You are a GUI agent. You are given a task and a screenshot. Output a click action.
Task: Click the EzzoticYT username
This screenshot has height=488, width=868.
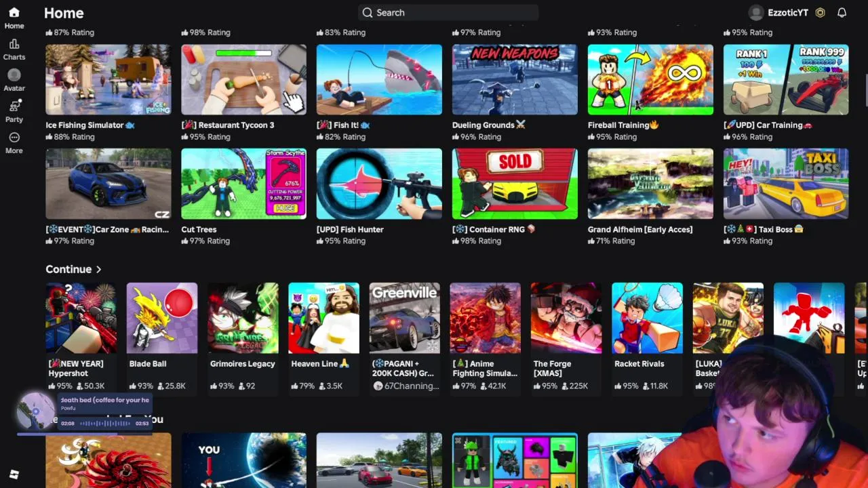coord(788,12)
